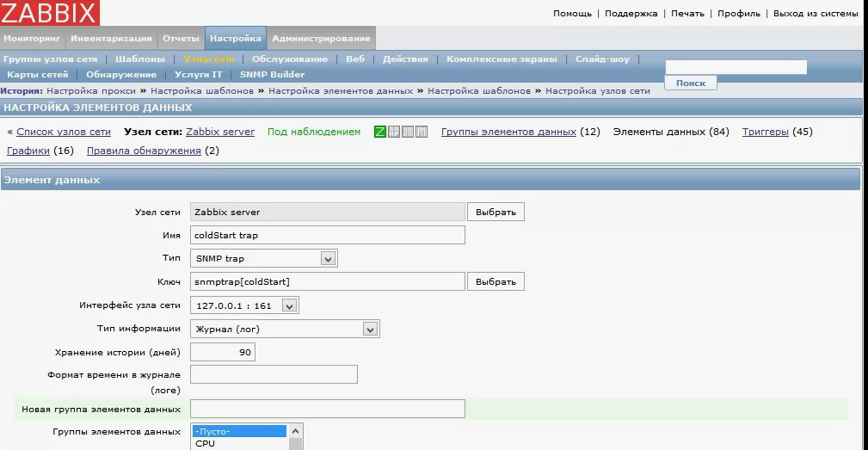Click Формат времени в журнале field
868x450 pixels.
(x=274, y=375)
